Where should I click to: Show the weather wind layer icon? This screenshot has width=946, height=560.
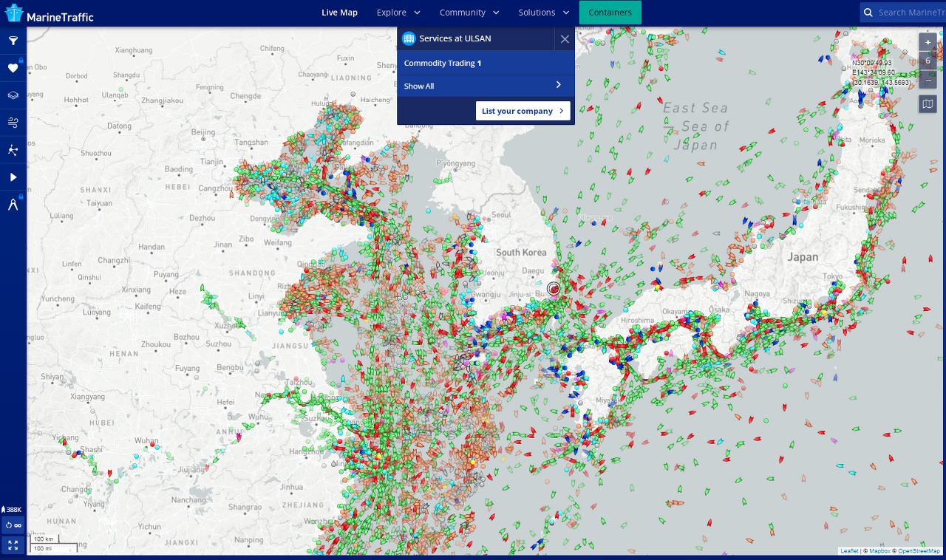tap(13, 123)
